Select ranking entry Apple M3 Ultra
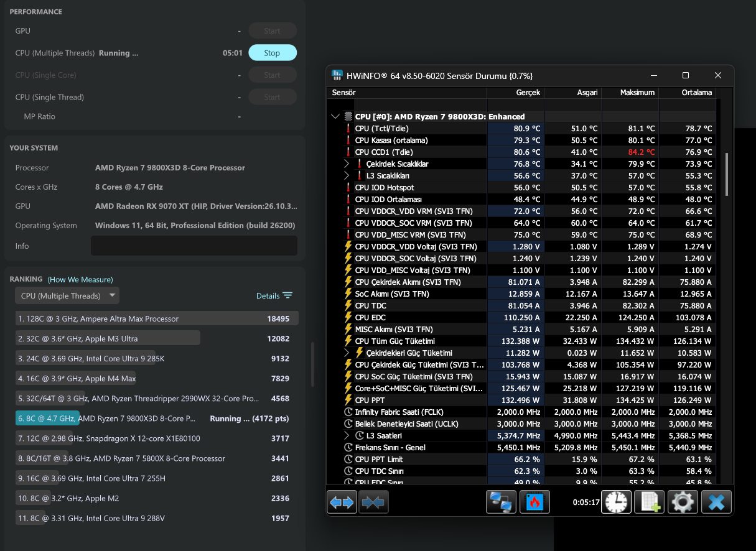Image resolution: width=756 pixels, height=551 pixels. pos(157,338)
